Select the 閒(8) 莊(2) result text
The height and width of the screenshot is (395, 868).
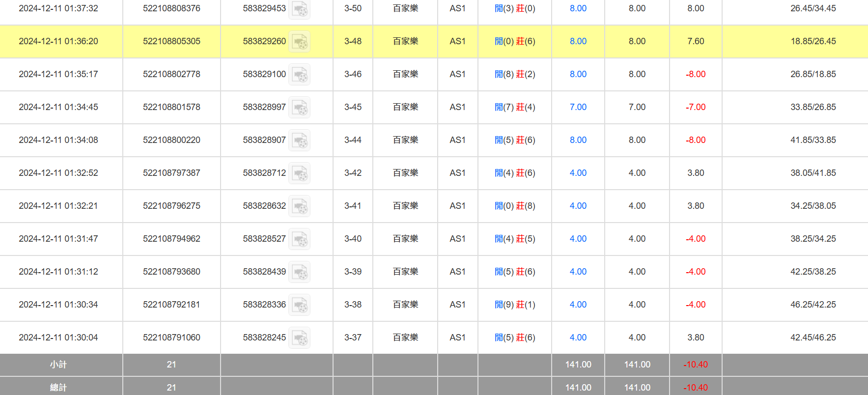click(515, 74)
